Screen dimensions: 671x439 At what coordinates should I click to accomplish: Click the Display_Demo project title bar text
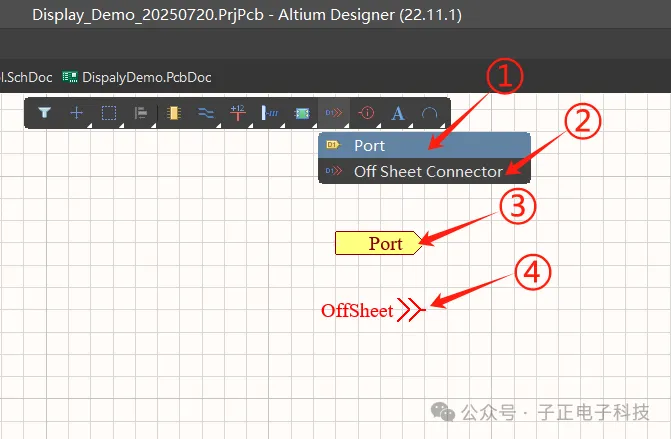247,15
